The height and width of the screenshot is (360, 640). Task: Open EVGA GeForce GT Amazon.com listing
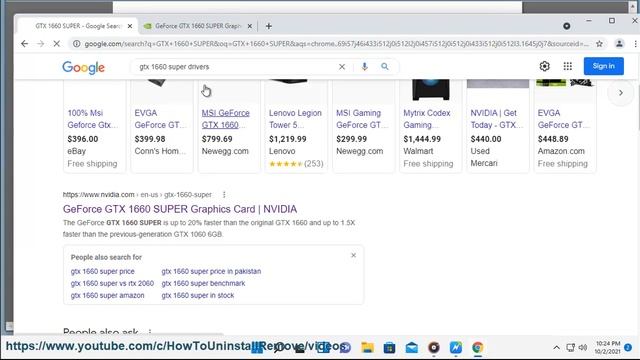click(x=563, y=119)
